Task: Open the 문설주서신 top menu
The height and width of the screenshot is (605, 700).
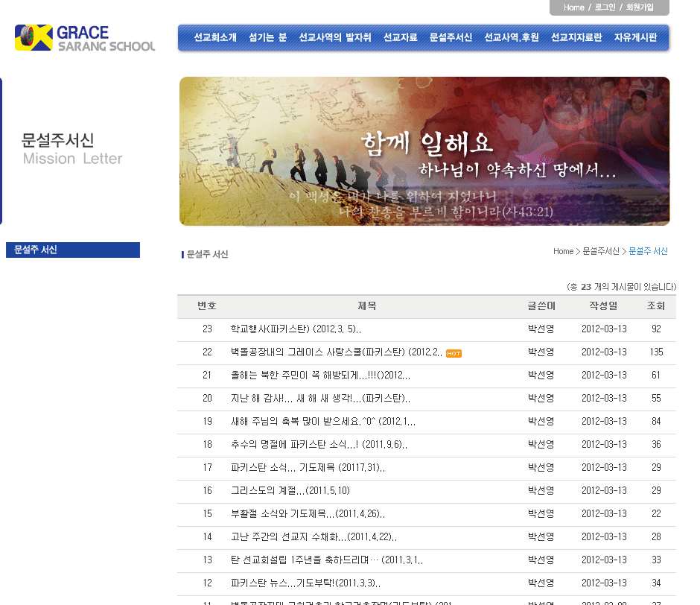Action: 451,37
